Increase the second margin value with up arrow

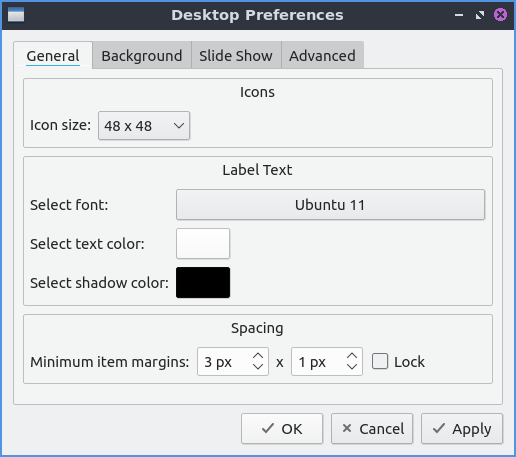click(352, 356)
